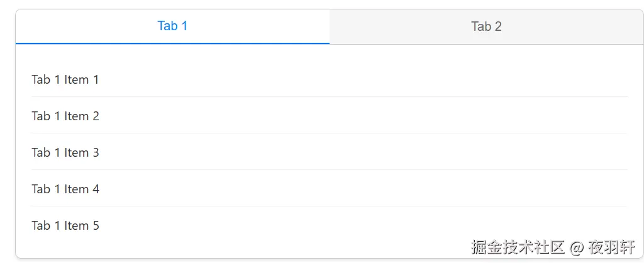
Task: Click the trailing number 5 in the last list item
Action: pyautogui.click(x=96, y=226)
